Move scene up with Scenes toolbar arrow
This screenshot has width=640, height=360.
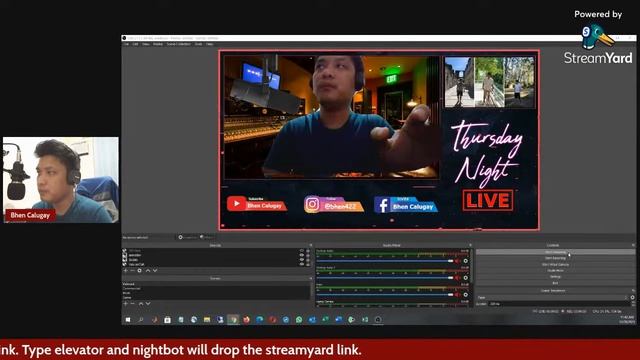(141, 304)
